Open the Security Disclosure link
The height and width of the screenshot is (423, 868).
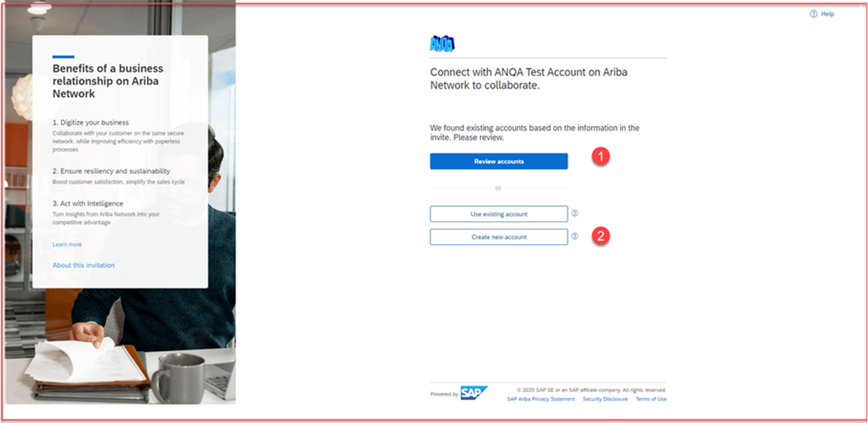(604, 399)
